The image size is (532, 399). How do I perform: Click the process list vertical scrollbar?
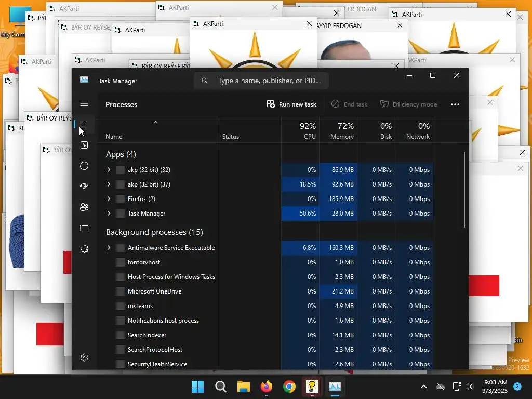[x=464, y=190]
